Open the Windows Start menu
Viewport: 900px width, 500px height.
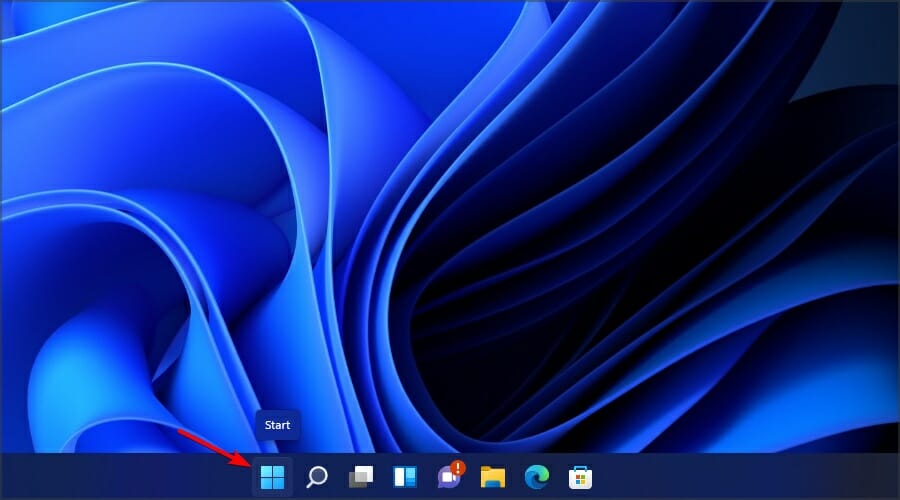(x=272, y=476)
